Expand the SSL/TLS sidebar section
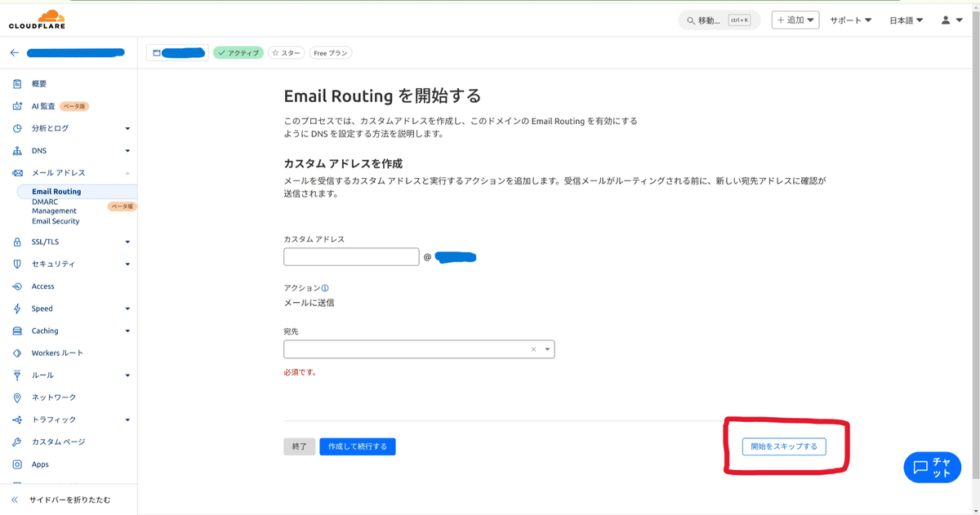The image size is (980, 515). click(127, 242)
